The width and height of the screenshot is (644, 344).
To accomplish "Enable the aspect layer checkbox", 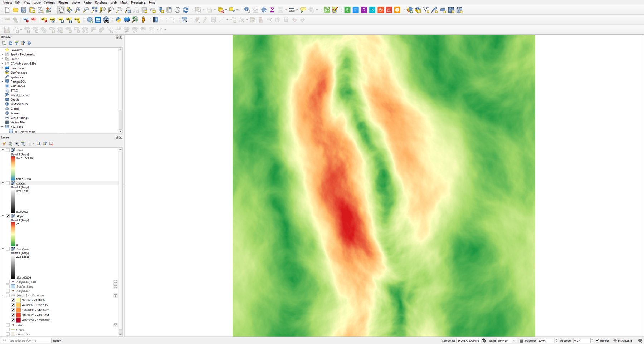I will pos(8,183).
